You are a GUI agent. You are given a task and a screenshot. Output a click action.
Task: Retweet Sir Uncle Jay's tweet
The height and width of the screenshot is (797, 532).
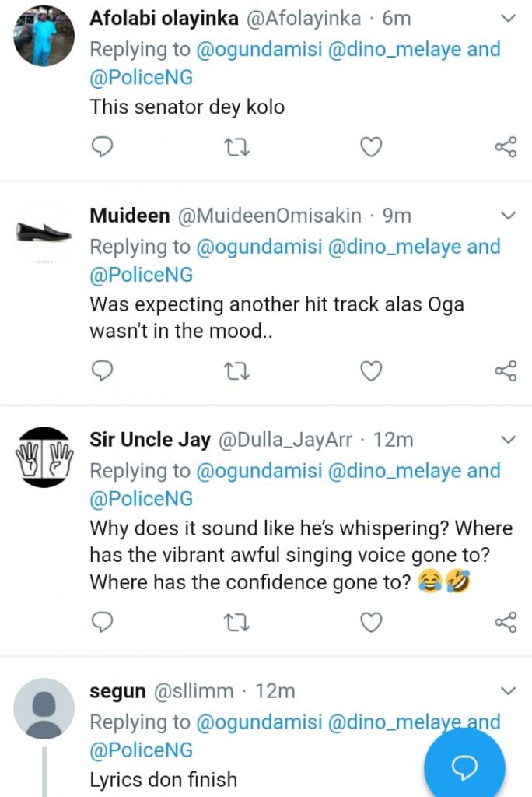pos(237,621)
